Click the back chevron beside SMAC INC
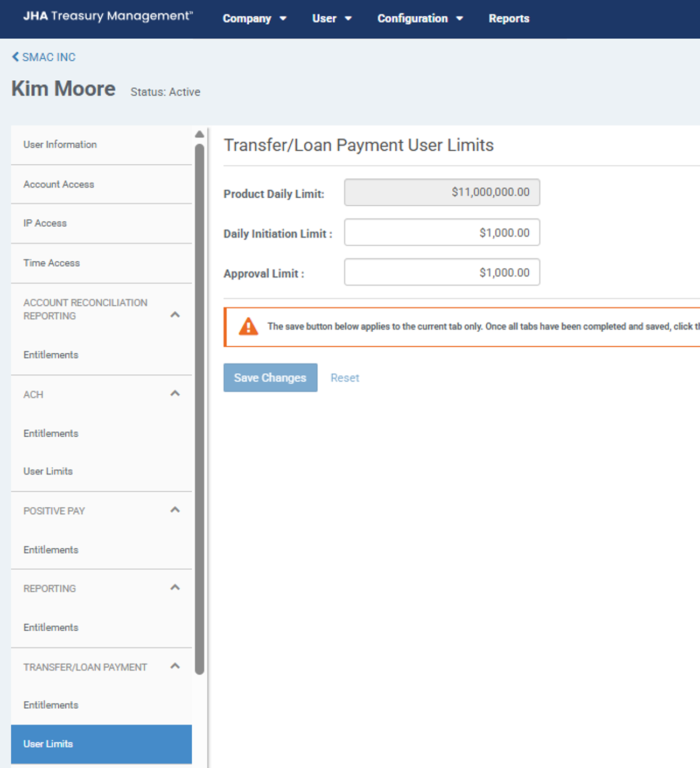The image size is (700, 768). click(x=15, y=57)
